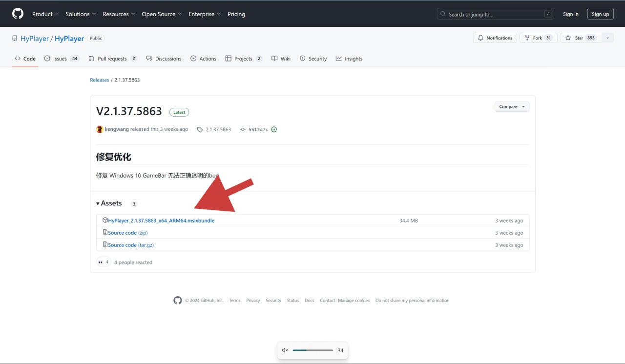Open the footer Security link
Viewport: 625px width, 364px height.
[273, 301]
